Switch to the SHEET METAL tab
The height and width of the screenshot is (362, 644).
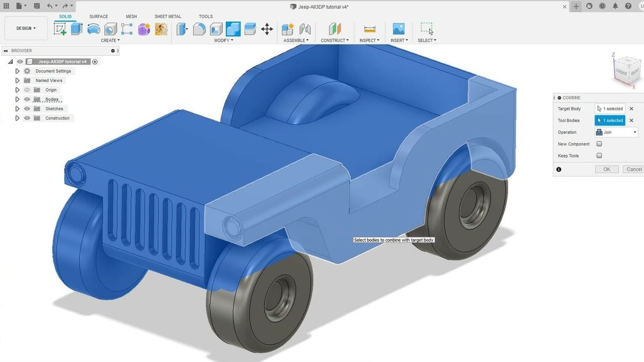pos(168,17)
